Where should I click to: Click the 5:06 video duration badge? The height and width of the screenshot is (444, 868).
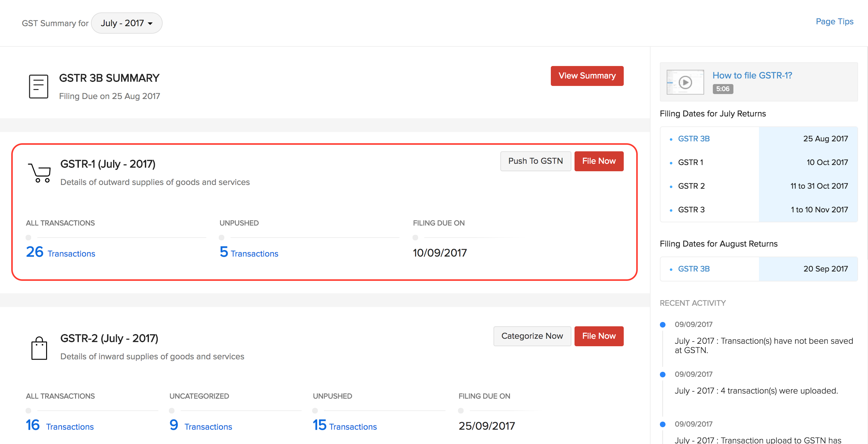click(723, 89)
